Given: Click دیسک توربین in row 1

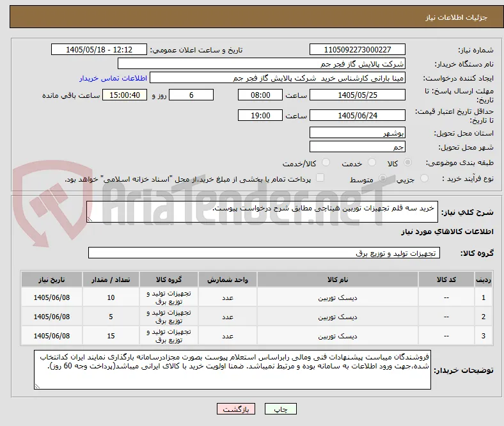Looking at the screenshot, I should (338, 297).
